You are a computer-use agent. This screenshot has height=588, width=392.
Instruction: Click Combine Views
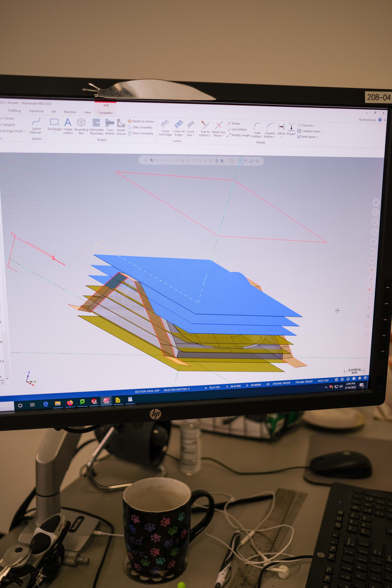[x=309, y=131]
